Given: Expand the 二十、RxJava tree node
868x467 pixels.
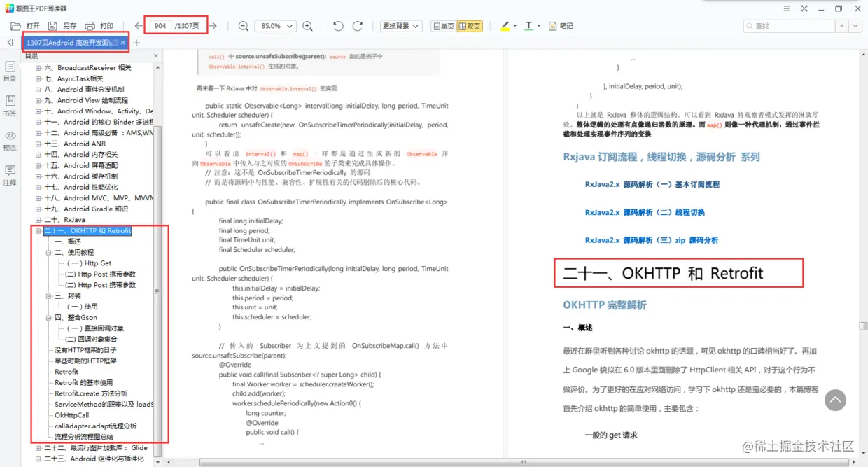Looking at the screenshot, I should pos(38,220).
